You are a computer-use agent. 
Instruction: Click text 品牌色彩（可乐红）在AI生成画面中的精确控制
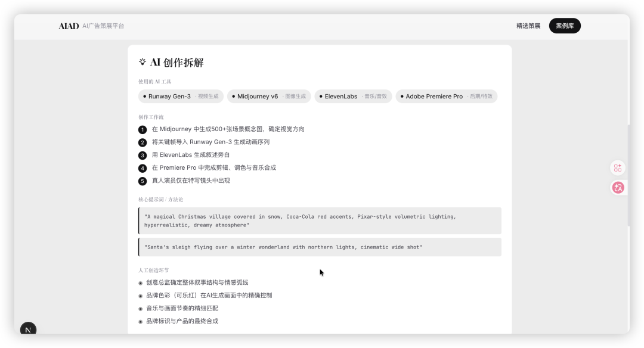[x=209, y=295]
